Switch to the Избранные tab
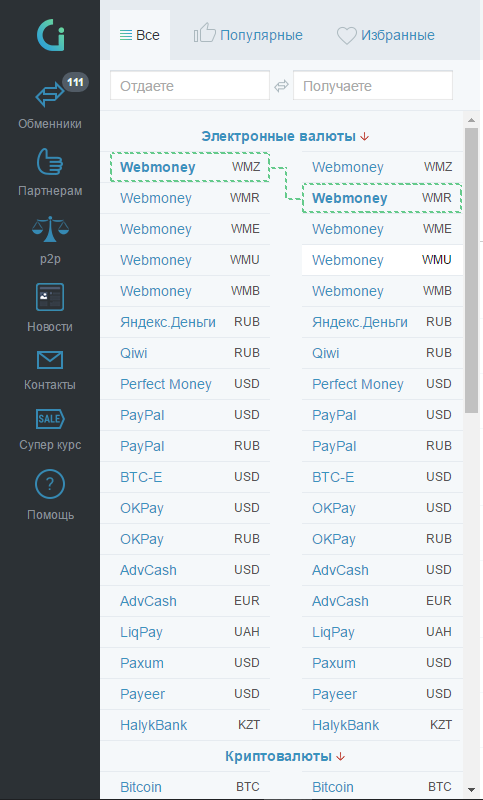This screenshot has width=483, height=800. (x=386, y=35)
